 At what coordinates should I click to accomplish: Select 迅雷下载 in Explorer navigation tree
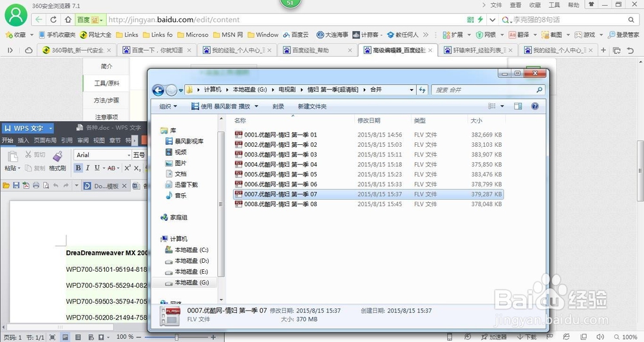coord(181,185)
